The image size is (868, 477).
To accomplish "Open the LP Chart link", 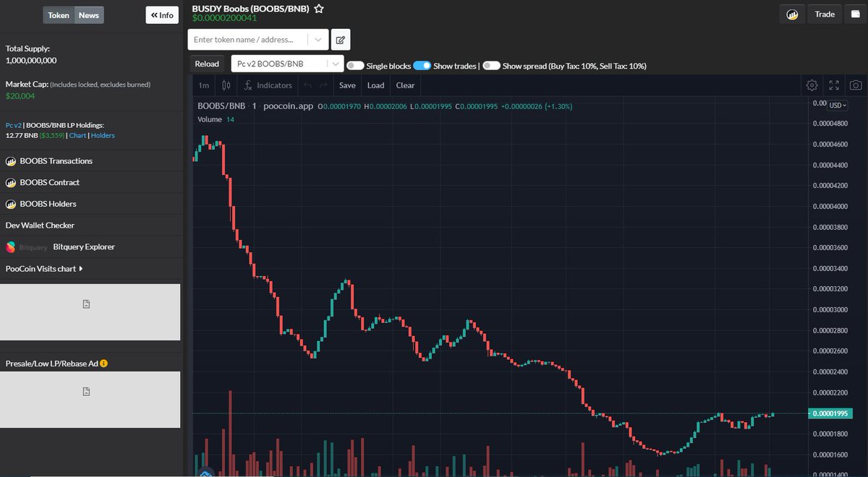I will coord(77,135).
